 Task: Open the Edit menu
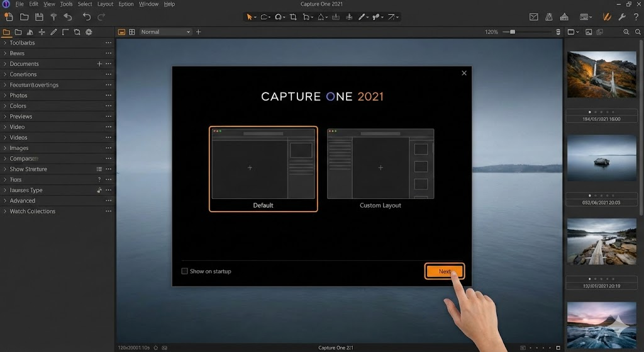click(x=34, y=4)
